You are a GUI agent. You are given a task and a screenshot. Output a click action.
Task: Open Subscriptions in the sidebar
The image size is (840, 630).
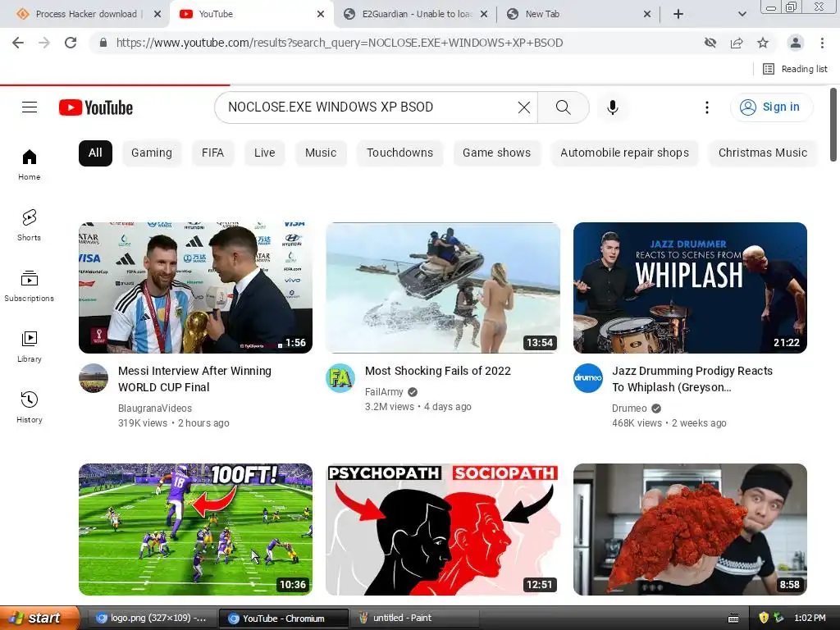29,286
